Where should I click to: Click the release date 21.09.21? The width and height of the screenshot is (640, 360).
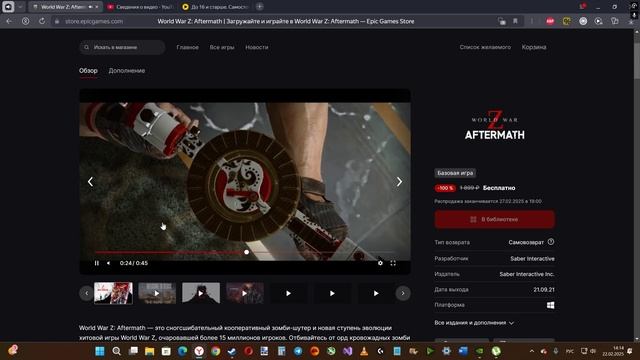[544, 290]
